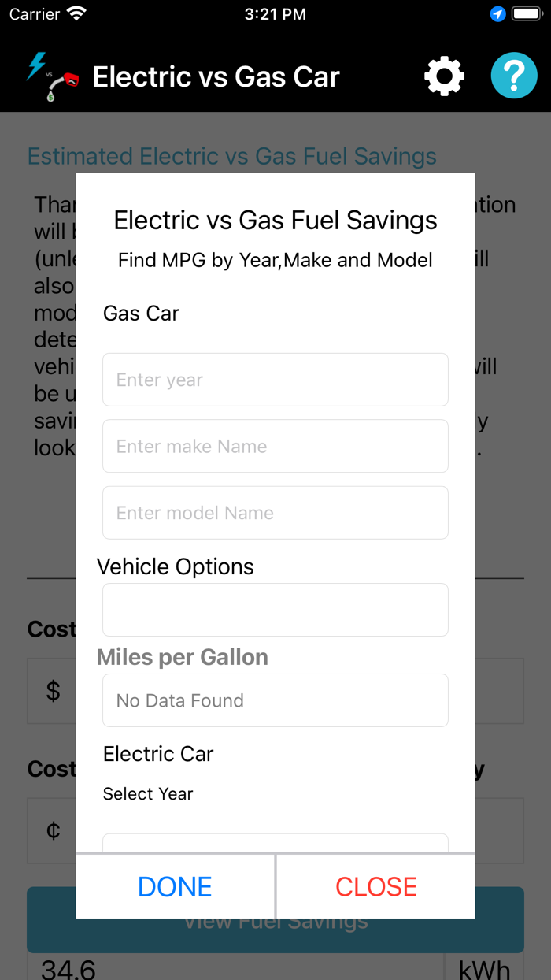The width and height of the screenshot is (551, 980).
Task: Tap the Enter make Name input field
Action: pyautogui.click(x=275, y=446)
